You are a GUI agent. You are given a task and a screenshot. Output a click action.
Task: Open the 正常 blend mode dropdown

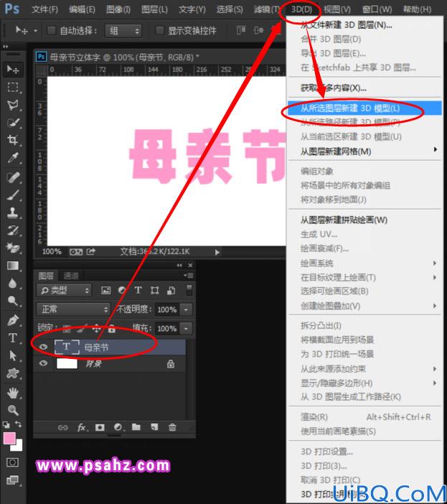point(73,309)
